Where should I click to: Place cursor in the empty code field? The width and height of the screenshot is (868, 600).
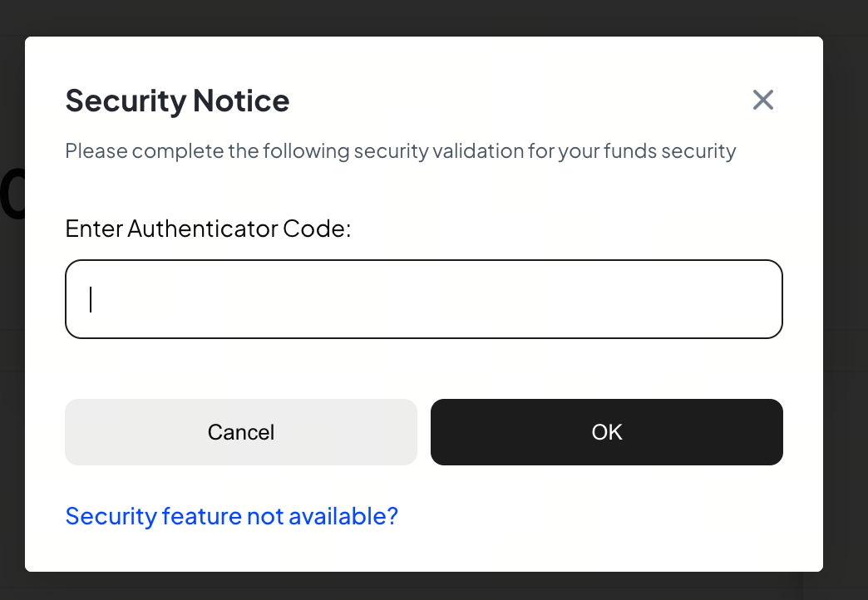tap(424, 299)
